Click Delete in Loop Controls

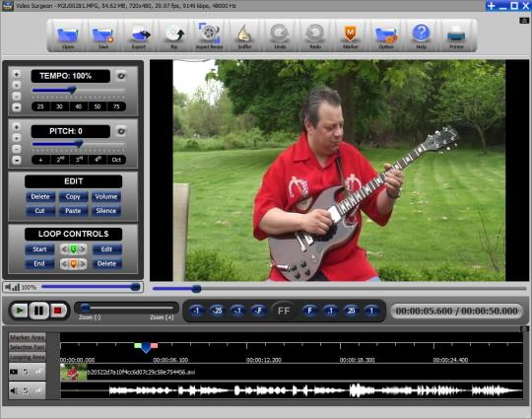[x=106, y=263]
